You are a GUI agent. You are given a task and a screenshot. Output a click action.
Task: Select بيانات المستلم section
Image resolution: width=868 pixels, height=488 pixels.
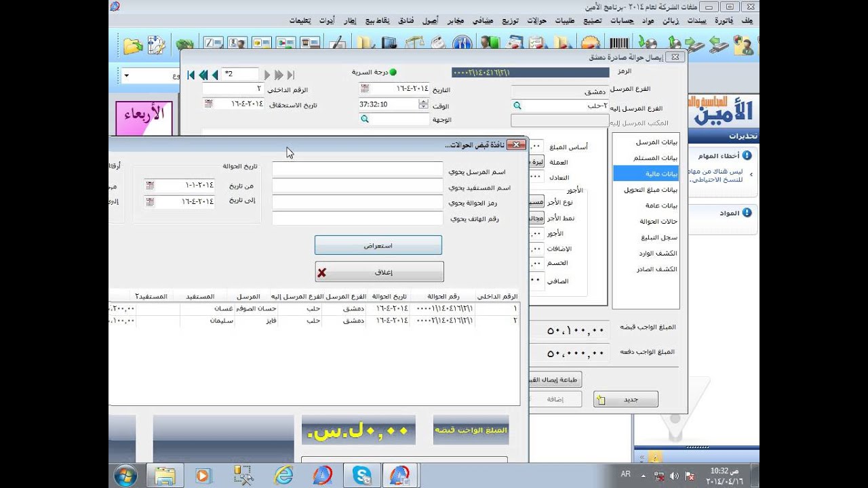[656, 158]
